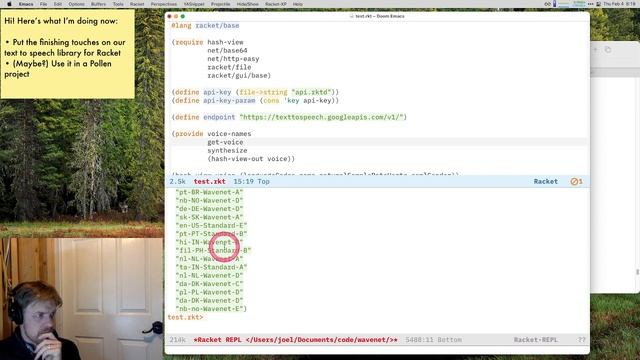Open the Tools menu
The height and width of the screenshot is (360, 640).
118,4
